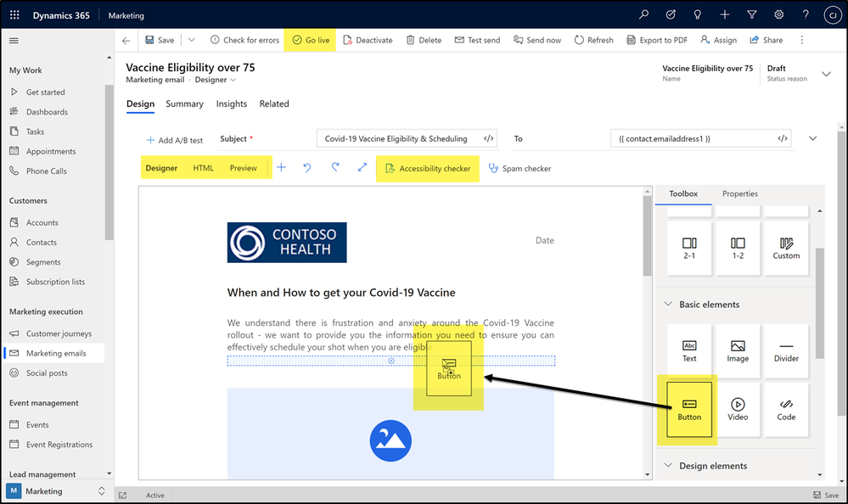Select the Design tab

(140, 104)
